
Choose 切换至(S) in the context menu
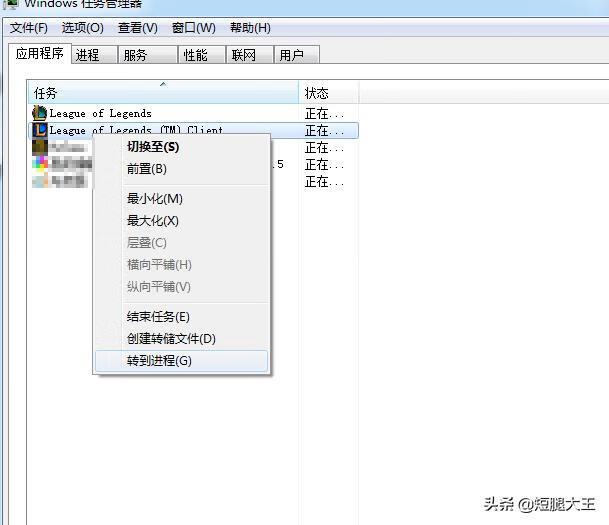pyautogui.click(x=153, y=147)
